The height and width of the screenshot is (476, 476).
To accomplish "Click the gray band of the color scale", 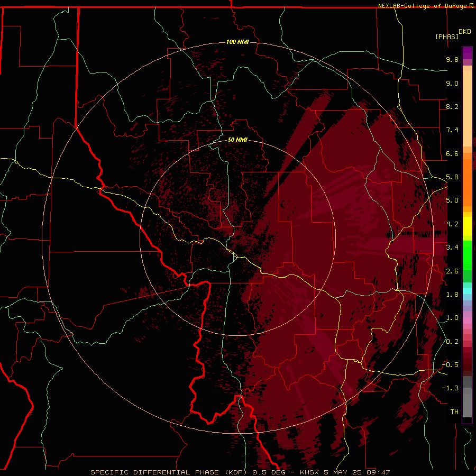I will [x=467, y=397].
